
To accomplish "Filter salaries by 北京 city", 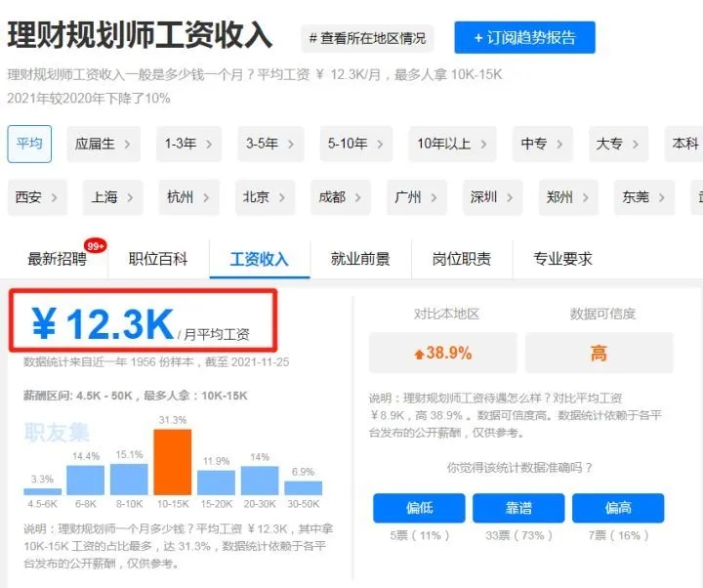I will (x=264, y=197).
